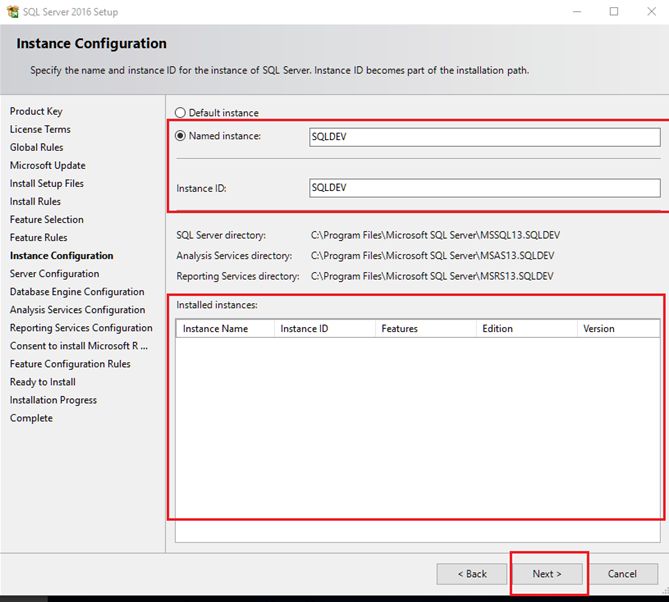Sort by Version column header
Viewport: 669px width, 602px height.
[x=619, y=329]
